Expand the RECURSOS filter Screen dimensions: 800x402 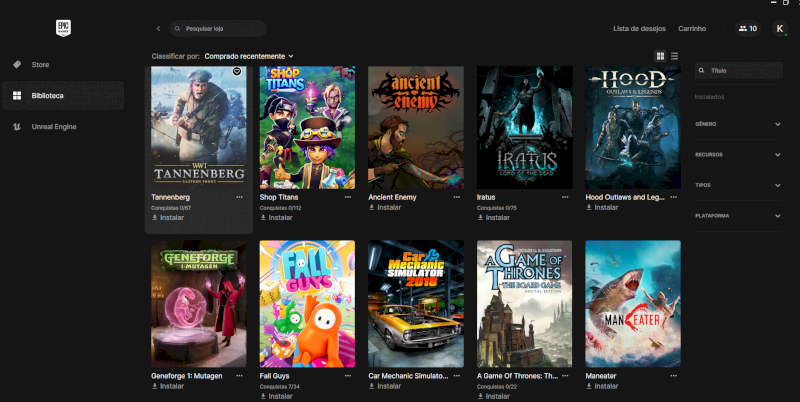coord(739,155)
